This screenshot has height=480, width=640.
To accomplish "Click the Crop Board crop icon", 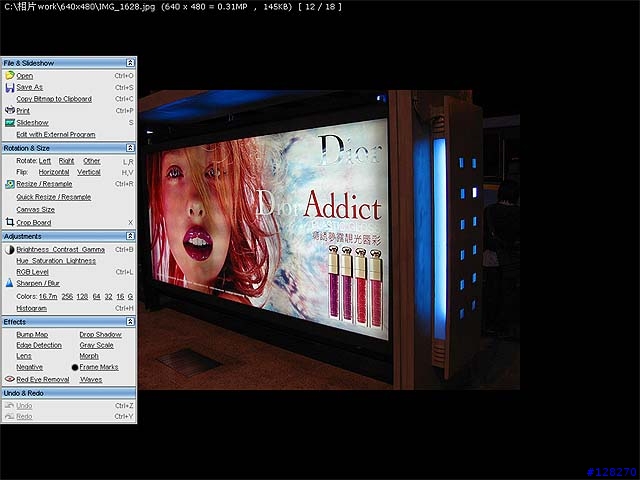I will 9,222.
